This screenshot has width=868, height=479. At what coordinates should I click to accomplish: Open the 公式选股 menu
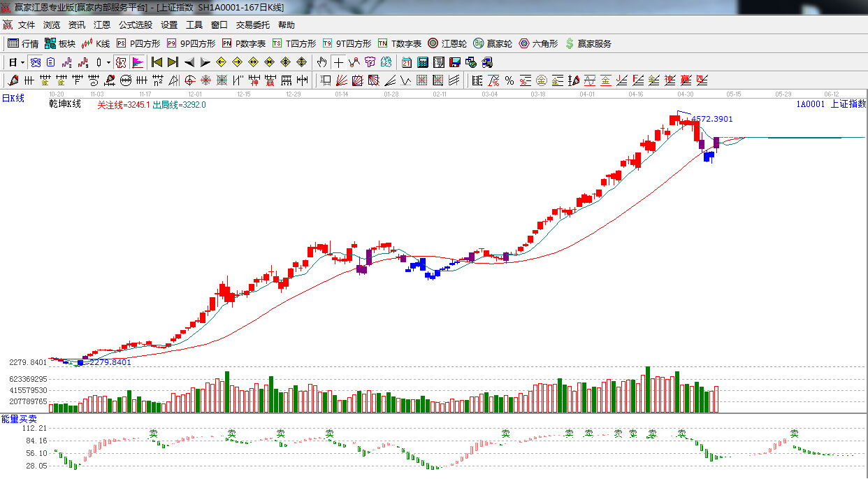(135, 25)
